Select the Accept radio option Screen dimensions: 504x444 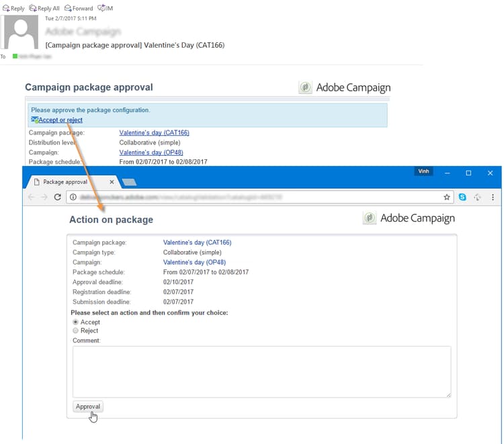click(x=75, y=322)
